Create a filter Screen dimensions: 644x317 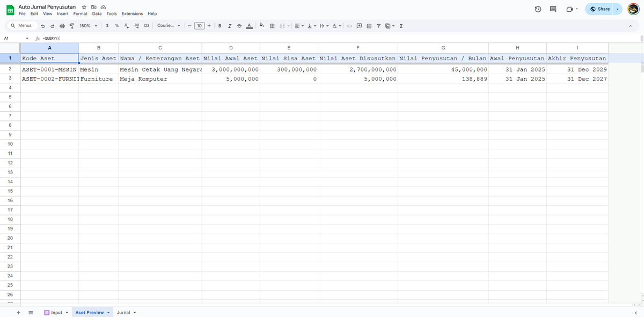(x=378, y=25)
